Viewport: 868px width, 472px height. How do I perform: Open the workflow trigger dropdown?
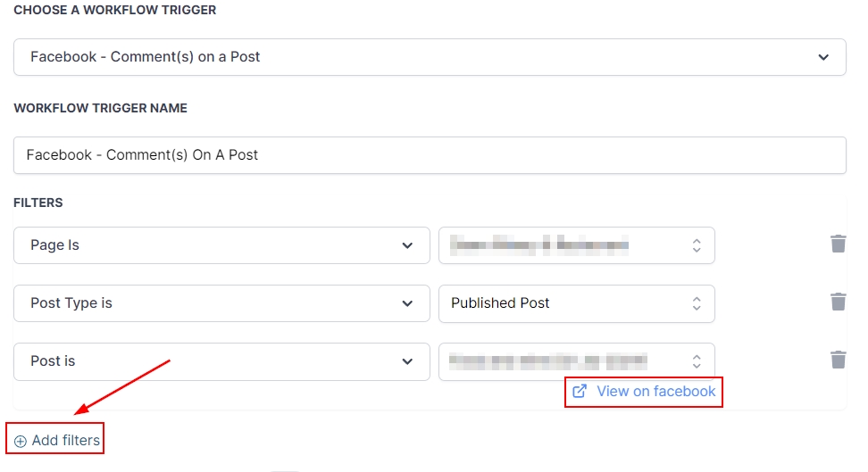click(429, 57)
